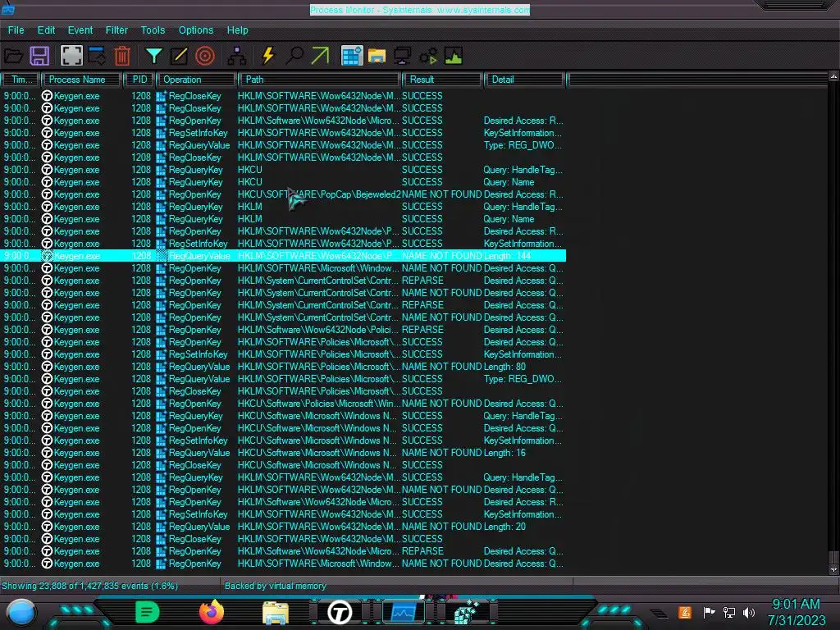840x630 pixels.
Task: Jump to object with the green arrow icon
Action: 320,56
